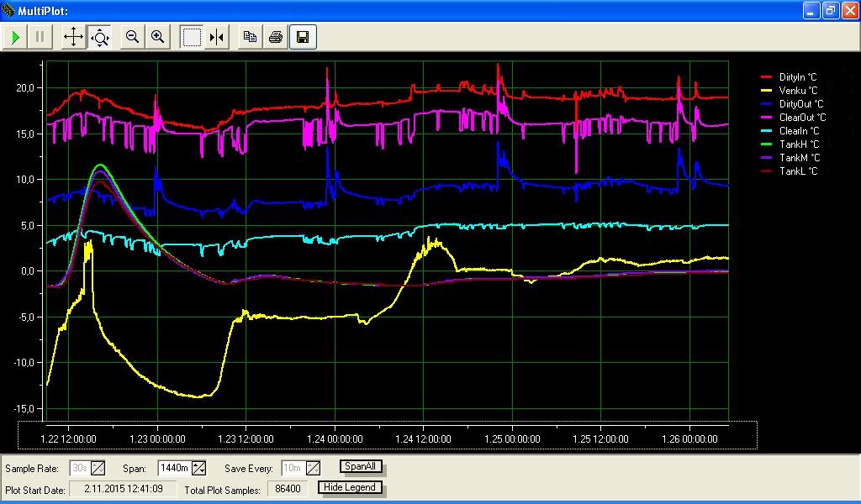Select the dotted rectangle zoom box tool
The height and width of the screenshot is (504, 861).
tap(192, 37)
